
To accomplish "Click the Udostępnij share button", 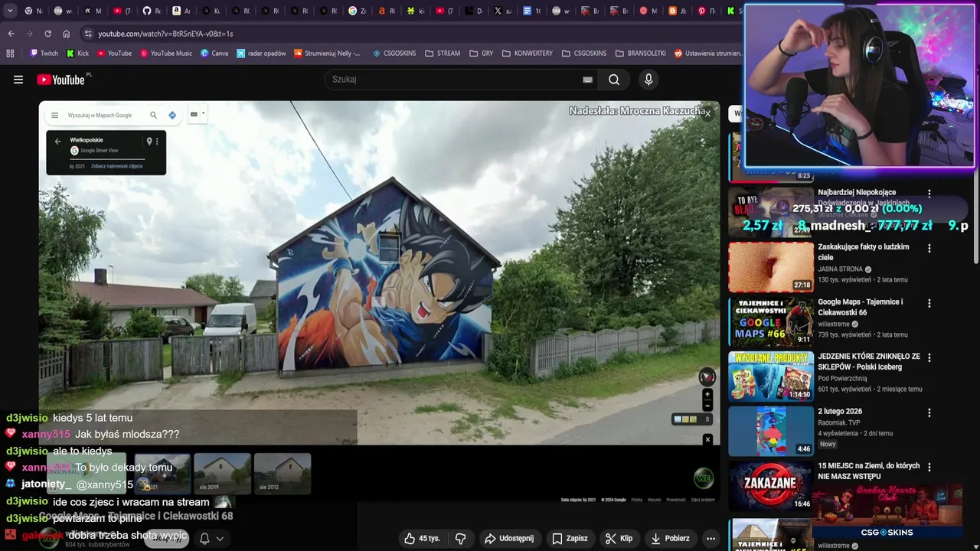I will [x=510, y=538].
